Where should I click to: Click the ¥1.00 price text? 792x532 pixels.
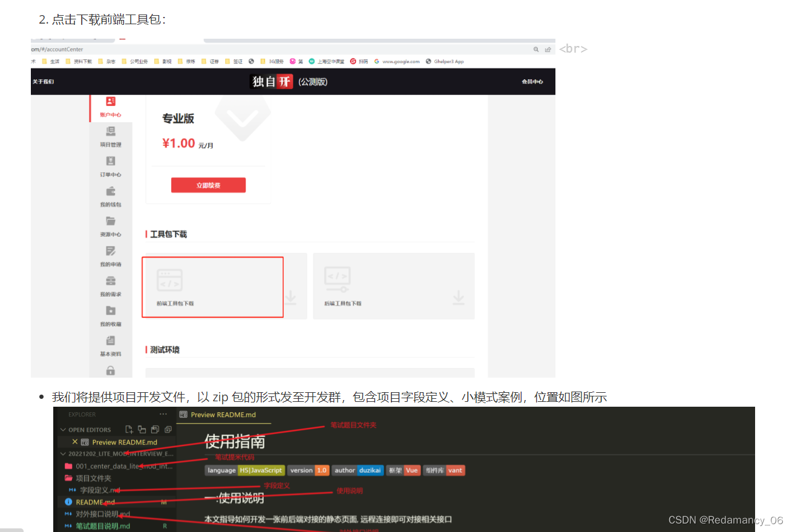click(178, 143)
